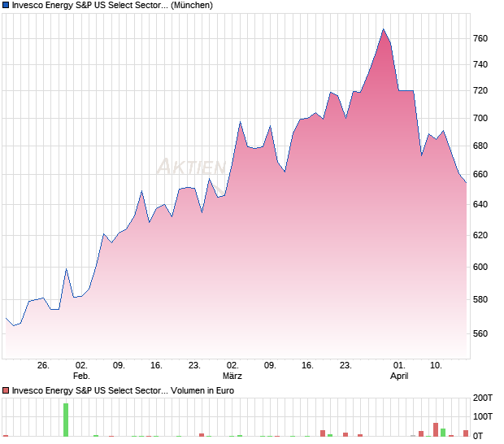This screenshot has width=504, height=444.
Task: Click the 'Volumen in Euro' legend text
Action: point(202,390)
